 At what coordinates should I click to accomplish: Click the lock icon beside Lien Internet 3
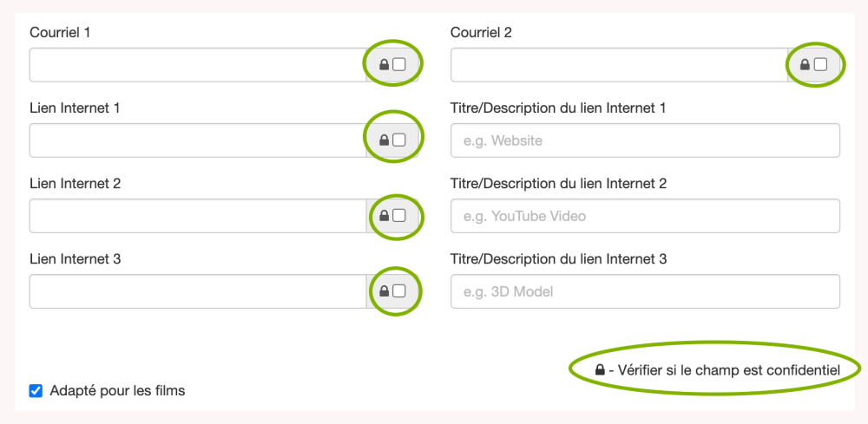coord(385,291)
